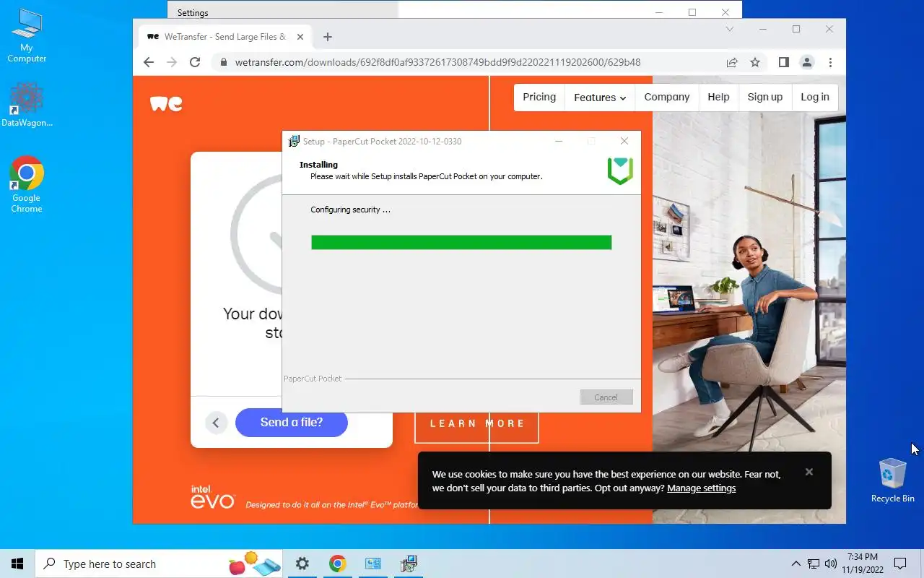The height and width of the screenshot is (578, 924).
Task: Open the DataWagon desktop shortcut
Action: [x=27, y=105]
